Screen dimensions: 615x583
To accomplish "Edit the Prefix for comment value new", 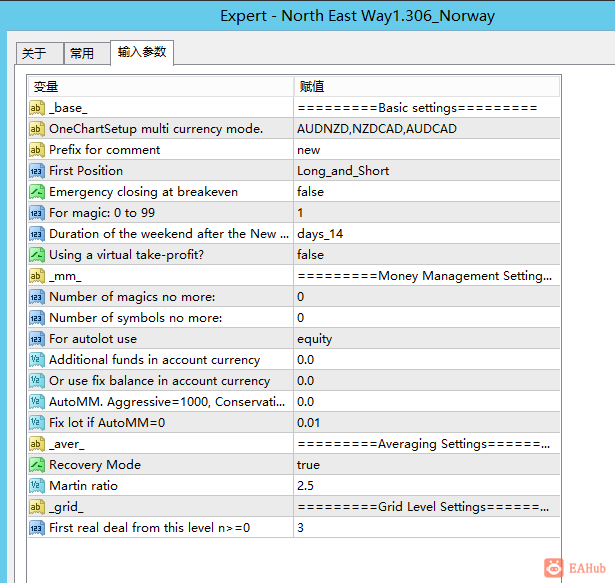I will coord(427,150).
